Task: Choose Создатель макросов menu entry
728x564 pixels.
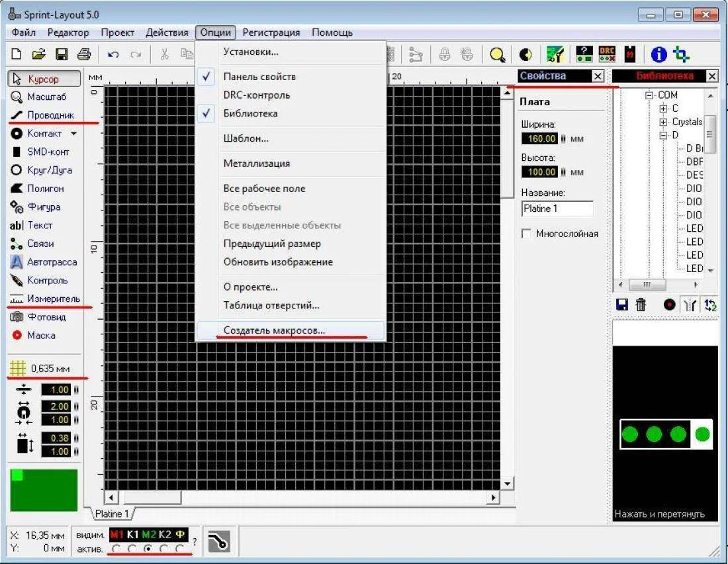Action: 274,330
